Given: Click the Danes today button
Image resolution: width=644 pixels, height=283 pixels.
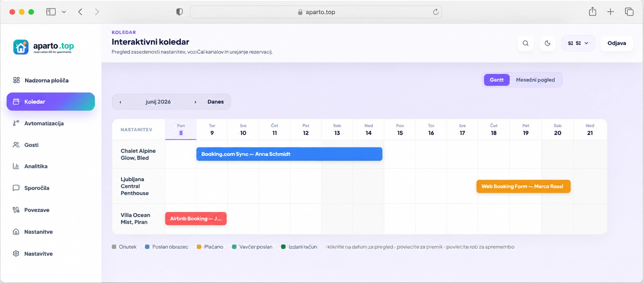Looking at the screenshot, I should 216,102.
